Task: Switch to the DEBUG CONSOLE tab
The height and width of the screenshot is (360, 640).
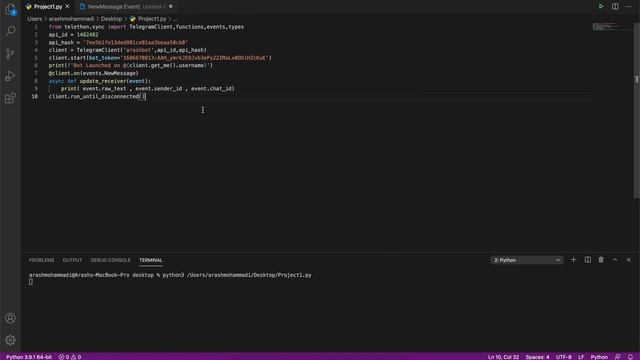Action: pos(111,260)
